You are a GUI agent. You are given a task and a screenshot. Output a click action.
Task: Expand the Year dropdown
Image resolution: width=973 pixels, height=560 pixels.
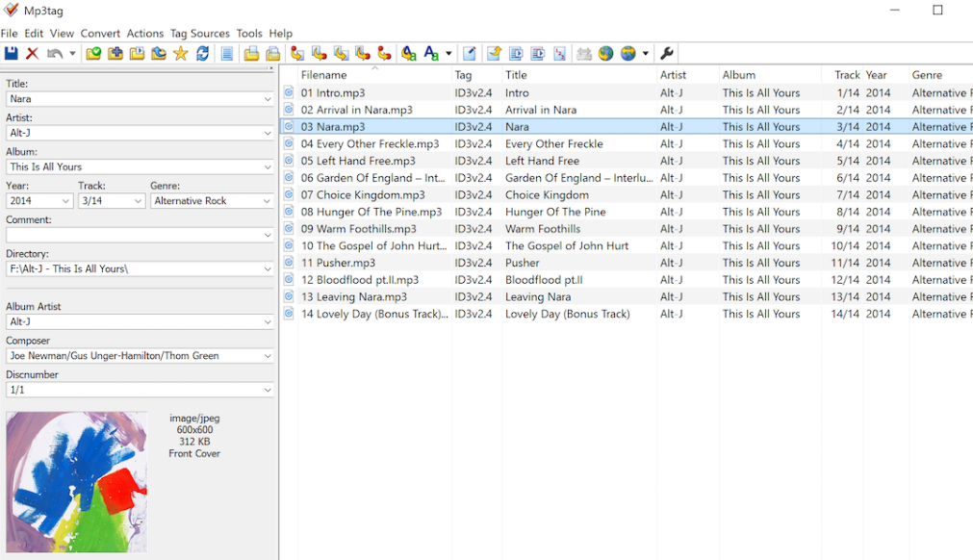(66, 200)
